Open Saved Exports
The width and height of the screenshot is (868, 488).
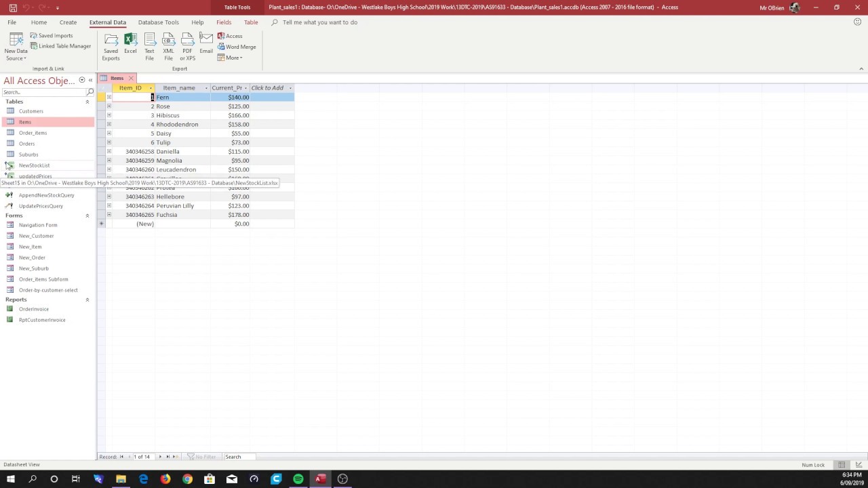pyautogui.click(x=111, y=46)
